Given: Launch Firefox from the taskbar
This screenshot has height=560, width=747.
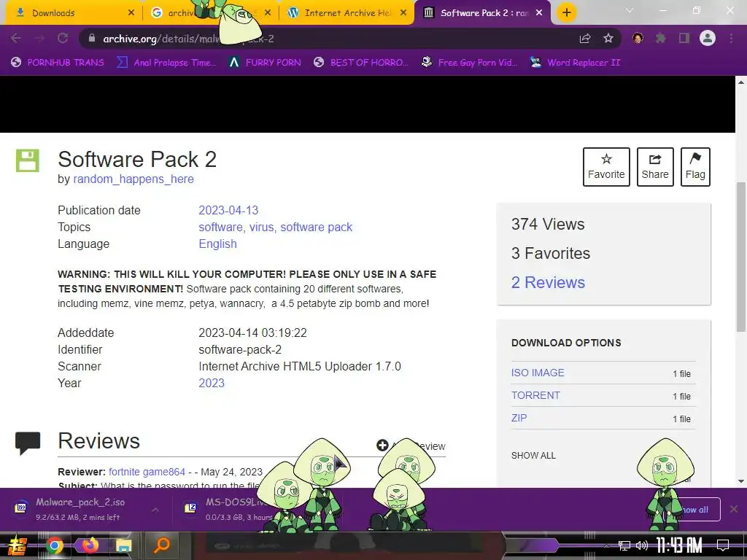Looking at the screenshot, I should [90, 545].
